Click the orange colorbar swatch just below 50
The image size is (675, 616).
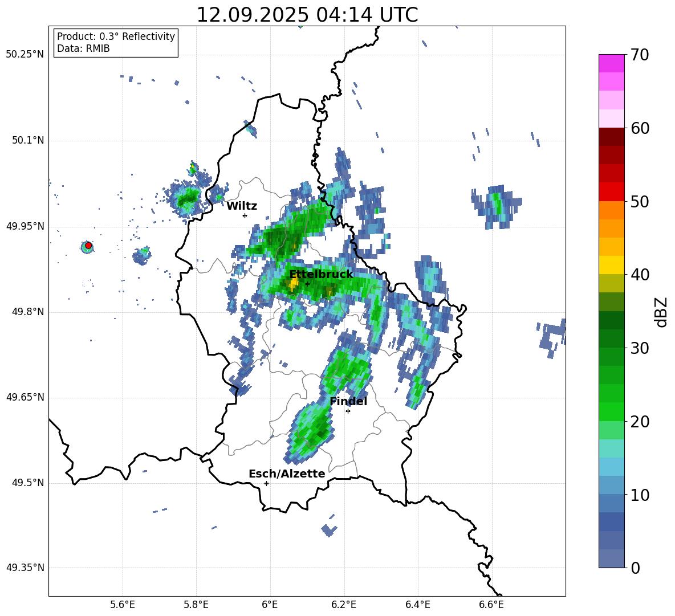(611, 210)
